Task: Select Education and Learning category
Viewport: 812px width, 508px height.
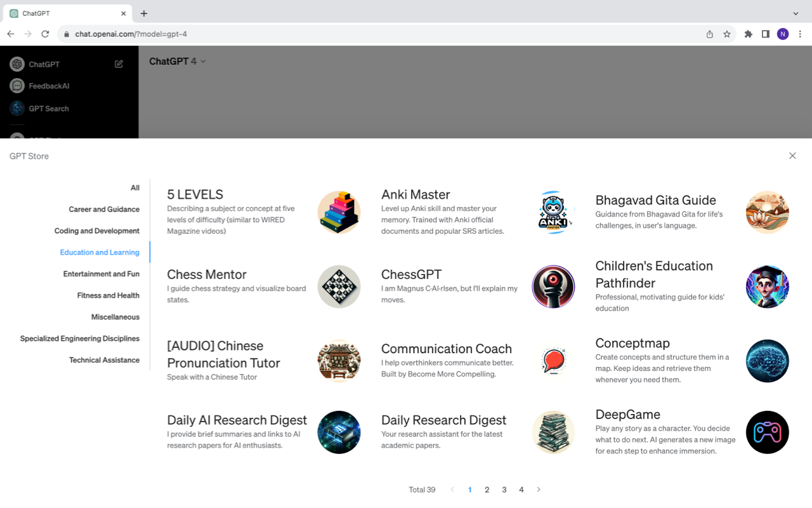Action: 100,253
